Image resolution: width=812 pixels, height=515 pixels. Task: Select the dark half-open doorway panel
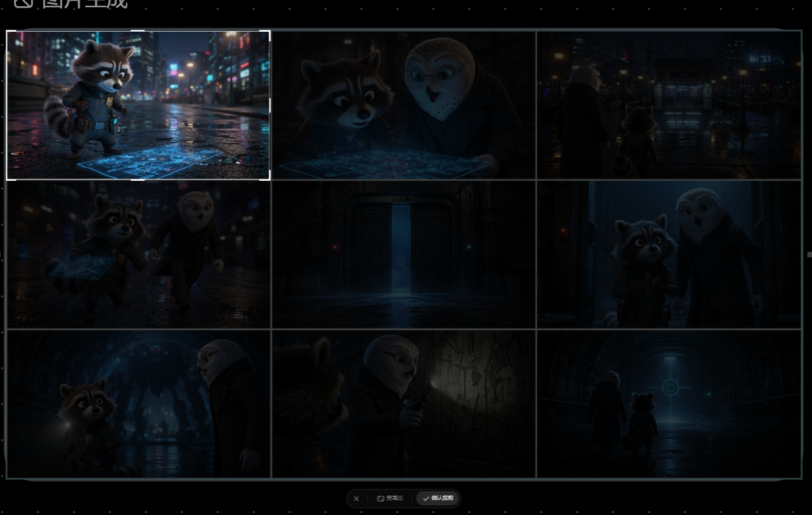pos(403,254)
